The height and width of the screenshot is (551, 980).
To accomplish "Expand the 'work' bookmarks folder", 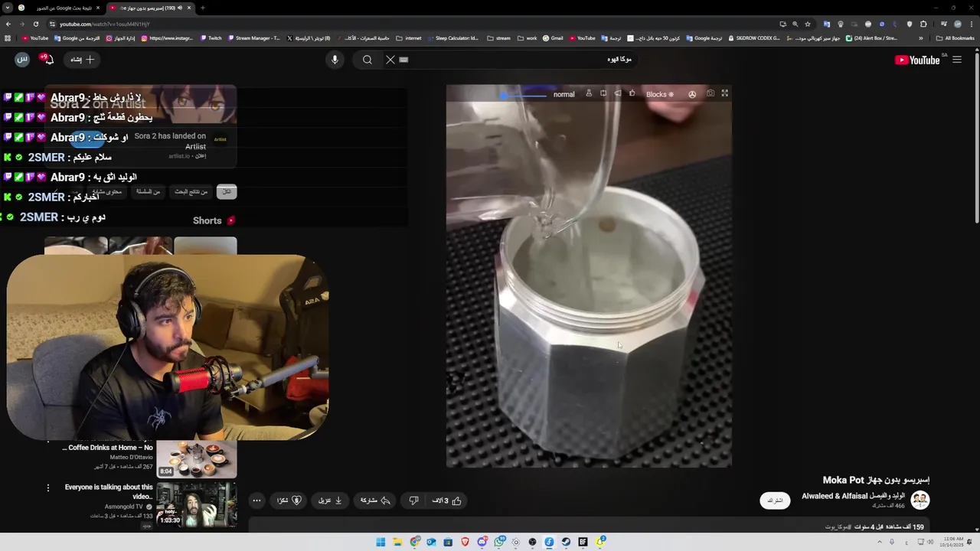I will (x=528, y=37).
